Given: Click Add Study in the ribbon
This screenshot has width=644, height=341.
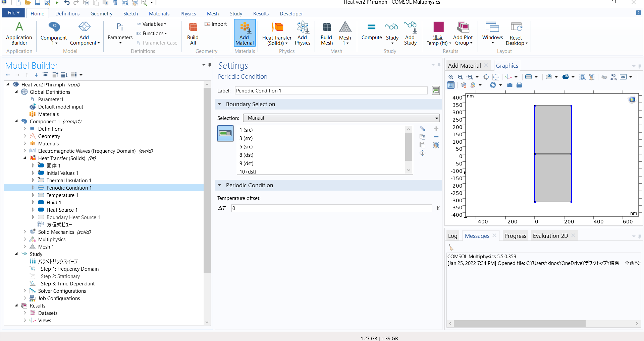Looking at the screenshot, I should 410,33.
